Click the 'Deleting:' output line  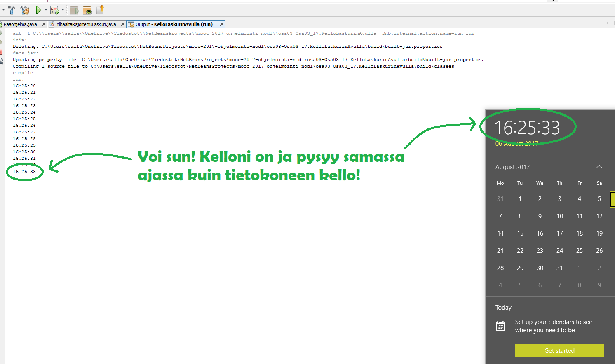point(228,47)
